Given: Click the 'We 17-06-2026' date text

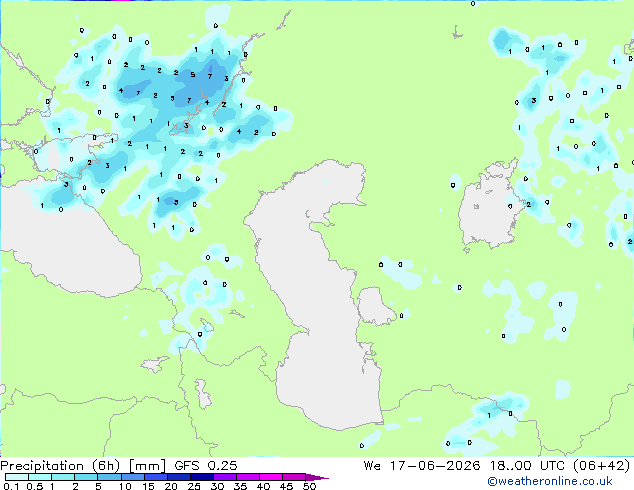Looking at the screenshot, I should pyautogui.click(x=422, y=466).
